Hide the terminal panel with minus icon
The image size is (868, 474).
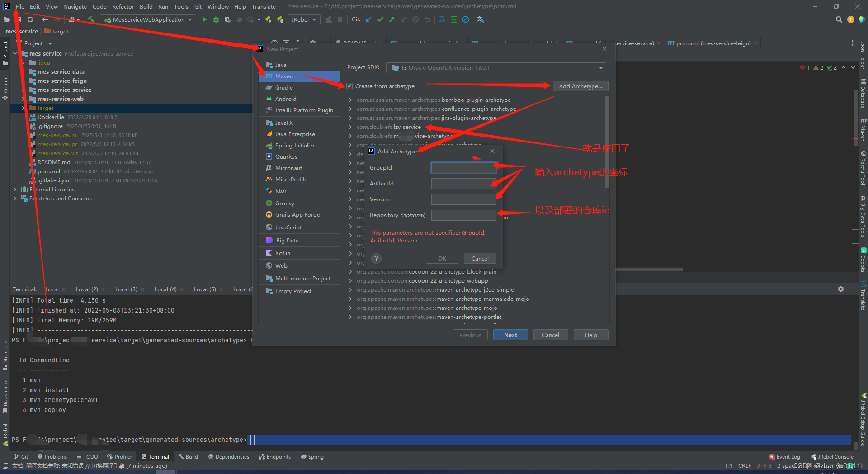click(853, 289)
